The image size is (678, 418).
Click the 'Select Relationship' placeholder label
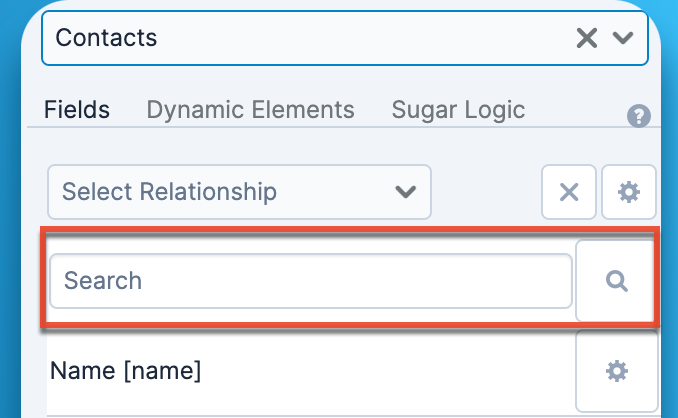[x=169, y=191]
